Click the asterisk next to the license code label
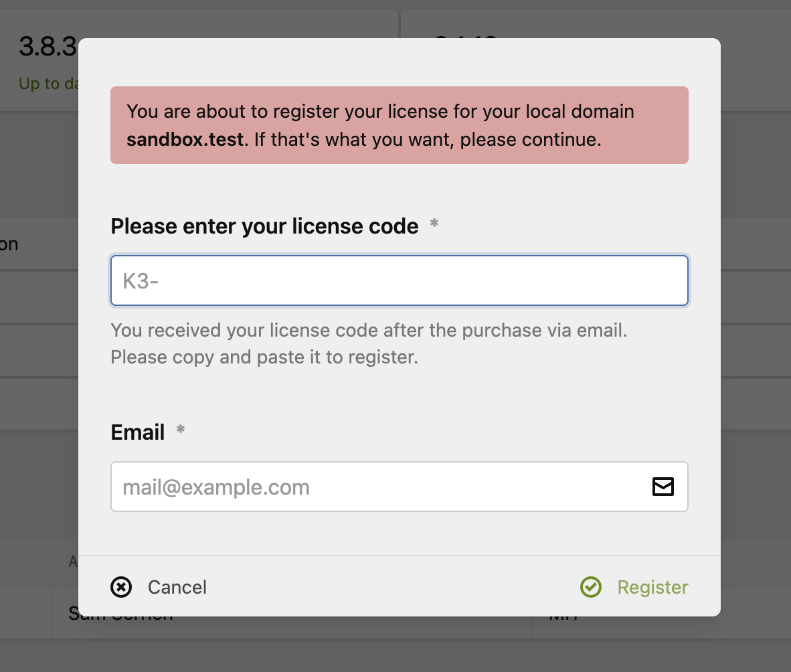Screen dimensions: 791x672 tap(434, 224)
